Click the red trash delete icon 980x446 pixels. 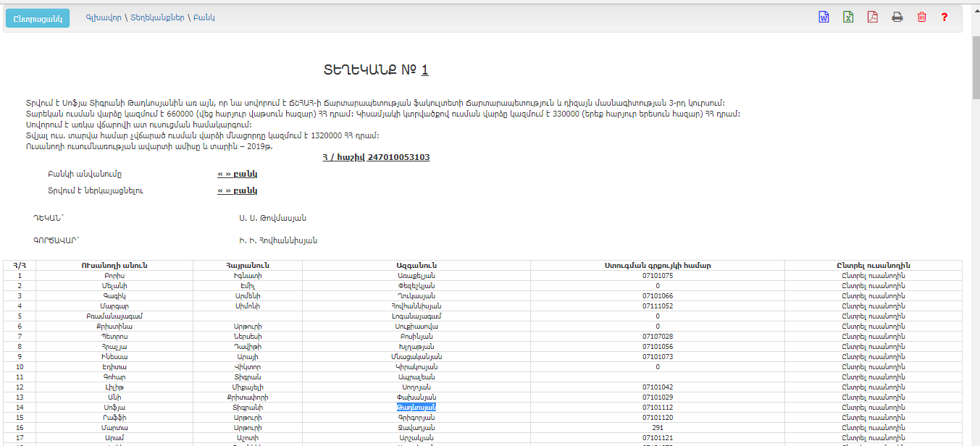[921, 17]
